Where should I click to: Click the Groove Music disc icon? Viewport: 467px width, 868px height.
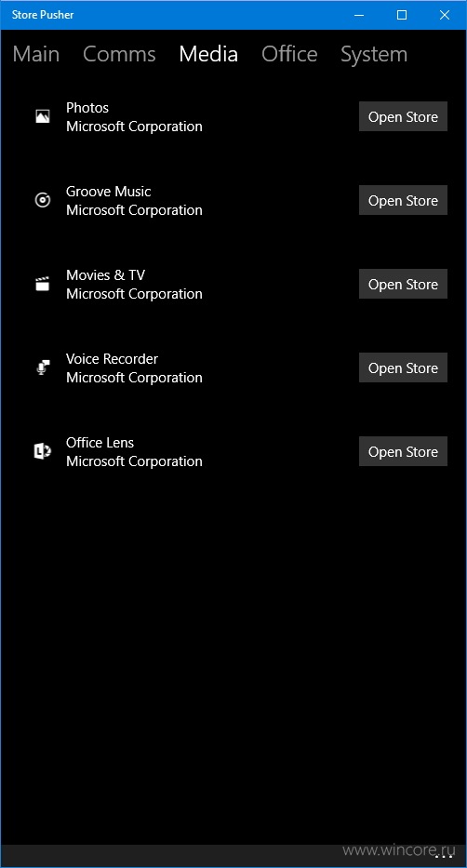click(43, 200)
